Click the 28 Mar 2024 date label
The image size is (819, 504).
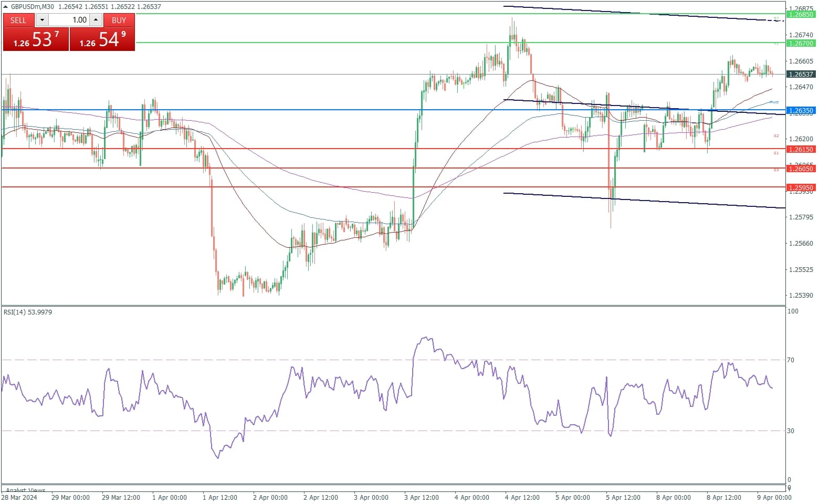click(19, 498)
